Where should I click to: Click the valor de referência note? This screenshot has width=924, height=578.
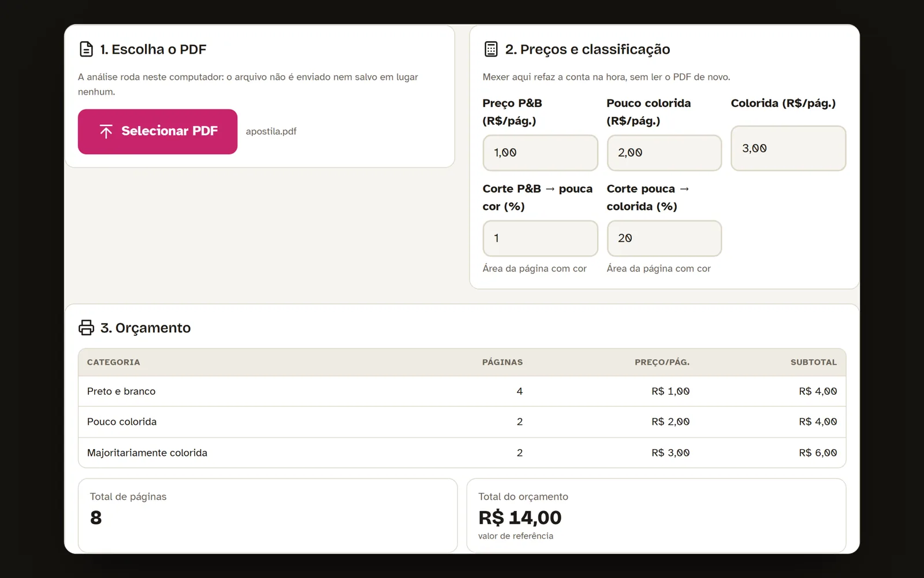pos(516,536)
